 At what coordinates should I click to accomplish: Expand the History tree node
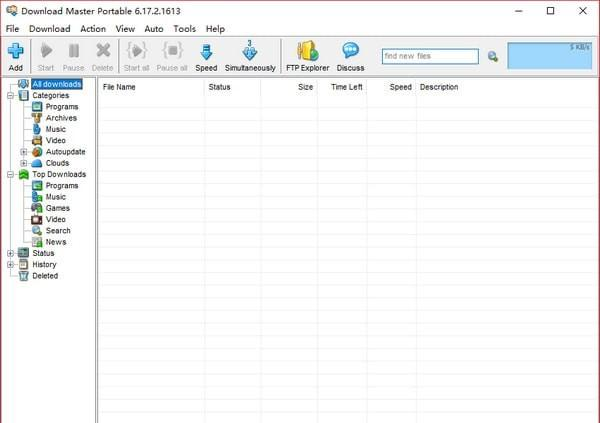pyautogui.click(x=10, y=265)
